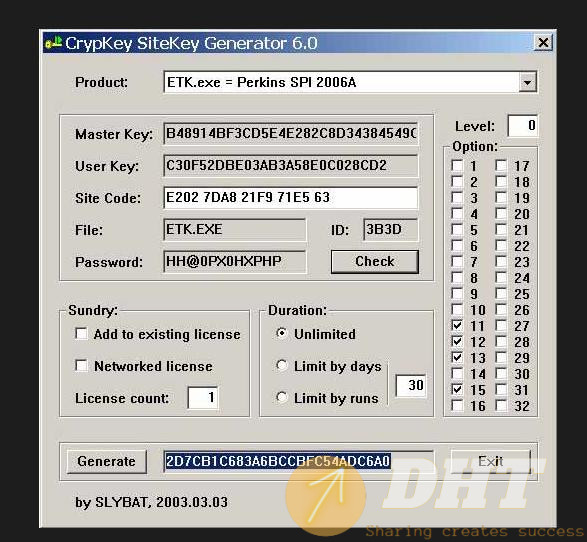Click the Exit button
The image size is (587, 542).
(490, 461)
